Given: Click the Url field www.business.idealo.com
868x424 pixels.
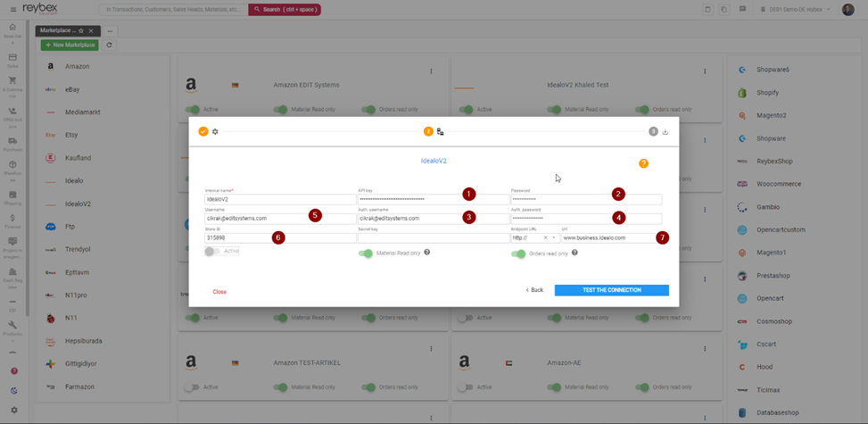Looking at the screenshot, I should click(x=611, y=237).
